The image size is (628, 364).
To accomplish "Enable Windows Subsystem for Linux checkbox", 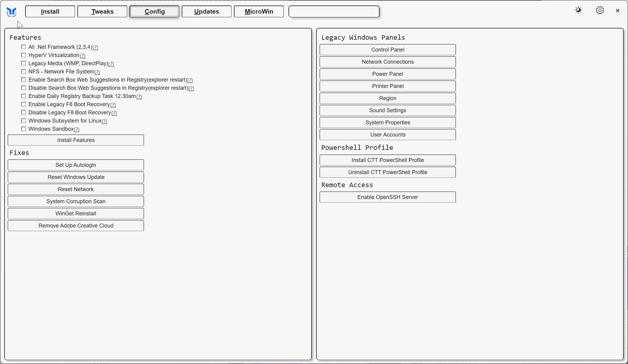I will (24, 121).
